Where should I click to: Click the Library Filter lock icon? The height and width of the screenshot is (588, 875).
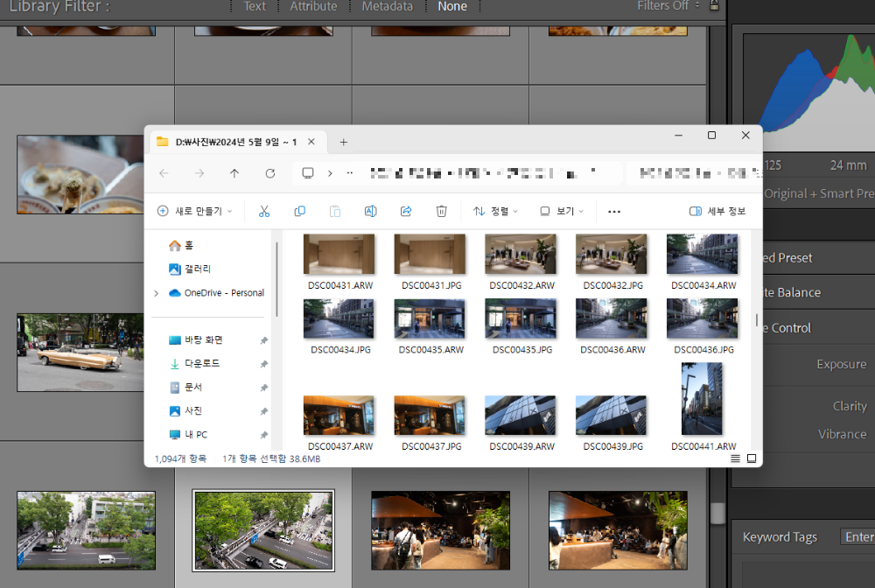(x=714, y=5)
